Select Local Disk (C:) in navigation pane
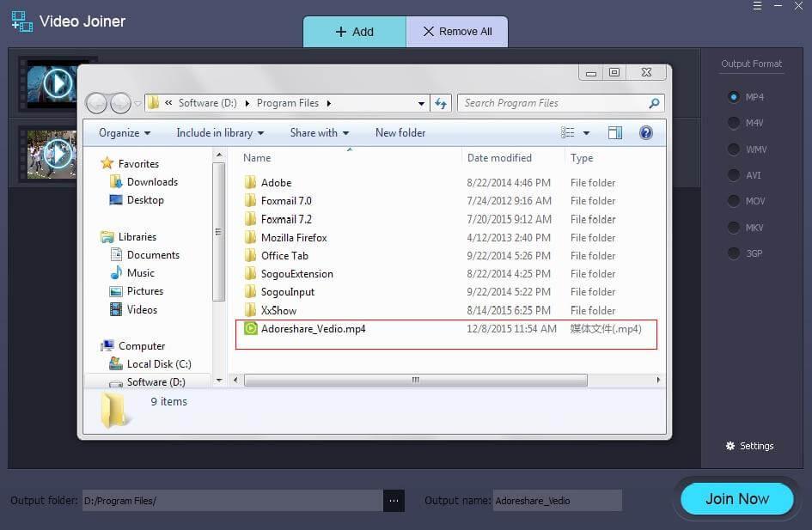This screenshot has height=530, width=812. [158, 364]
